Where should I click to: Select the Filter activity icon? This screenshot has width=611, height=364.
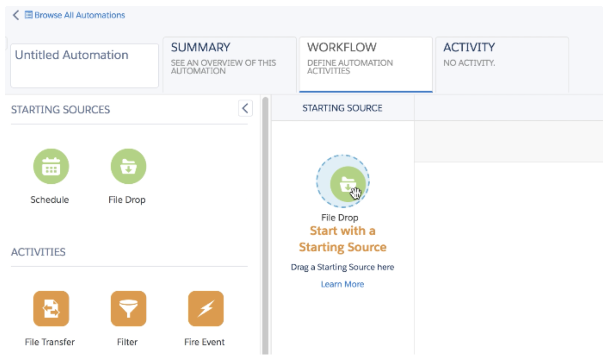pyautogui.click(x=128, y=308)
